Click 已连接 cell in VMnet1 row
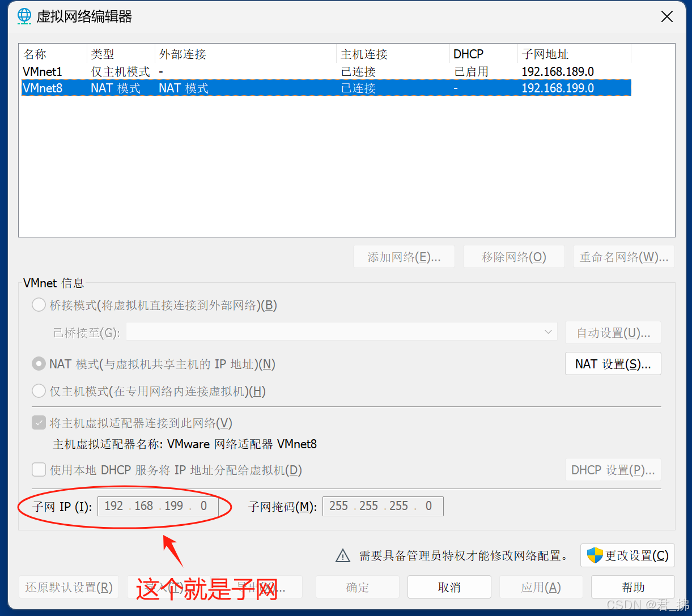Image resolution: width=692 pixels, height=616 pixels. point(358,72)
